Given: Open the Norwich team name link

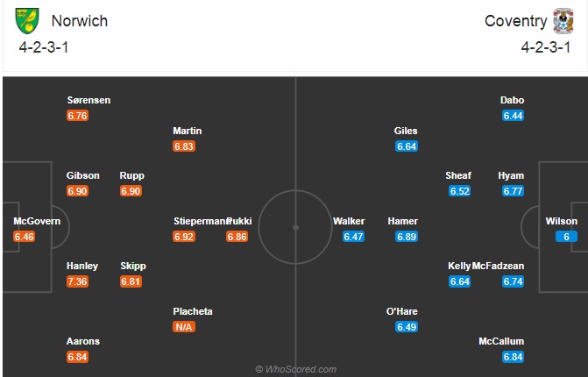Looking at the screenshot, I should coord(80,21).
